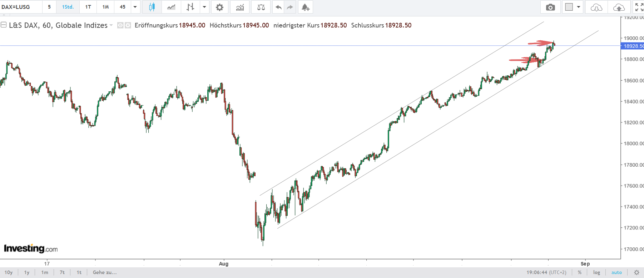644x278 pixels.
Task: Open chart settings gear in top toolbar
Action: click(x=219, y=7)
